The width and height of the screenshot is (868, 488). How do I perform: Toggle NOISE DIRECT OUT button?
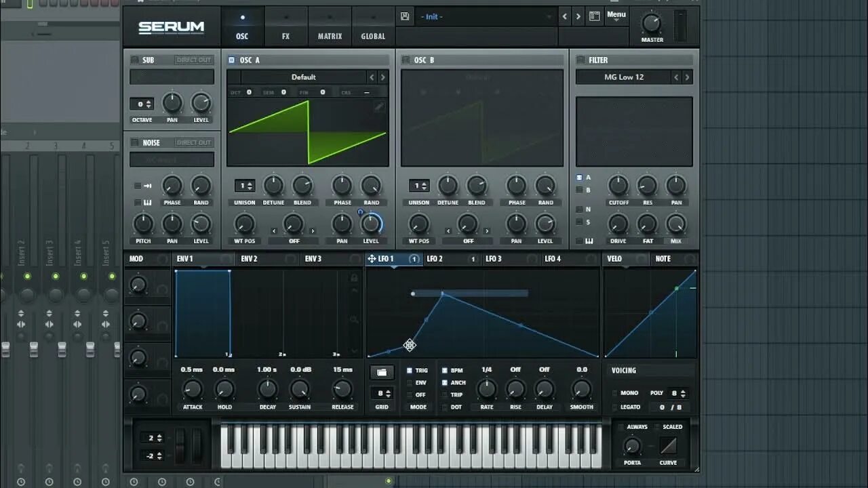click(194, 142)
